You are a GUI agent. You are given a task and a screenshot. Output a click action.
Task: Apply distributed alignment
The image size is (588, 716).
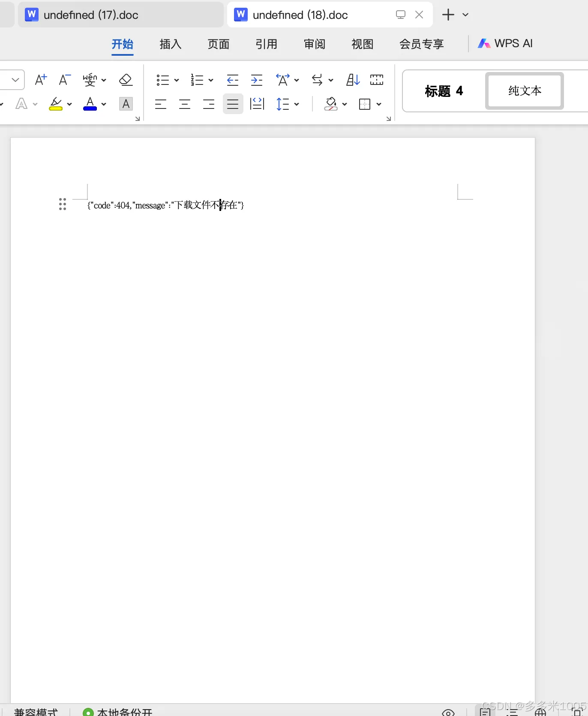[257, 104]
